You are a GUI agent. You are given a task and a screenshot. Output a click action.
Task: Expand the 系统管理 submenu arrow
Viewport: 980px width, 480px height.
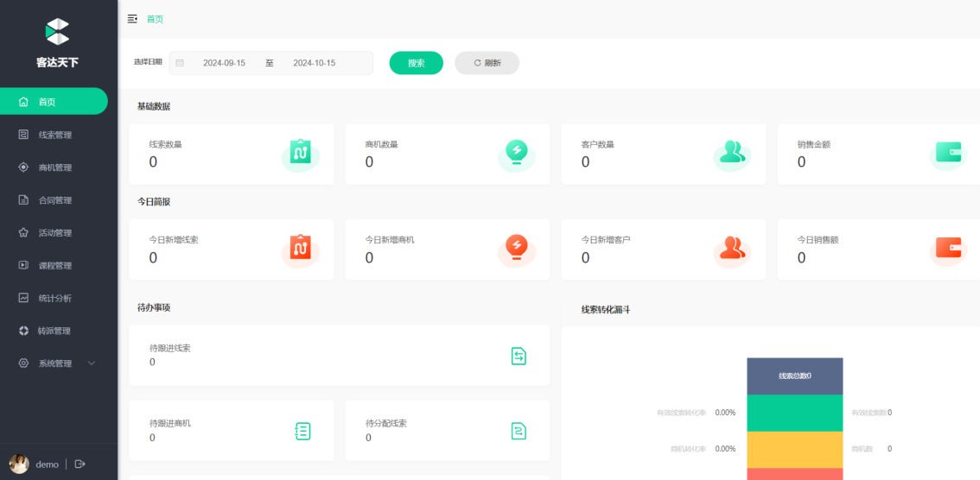(x=92, y=363)
